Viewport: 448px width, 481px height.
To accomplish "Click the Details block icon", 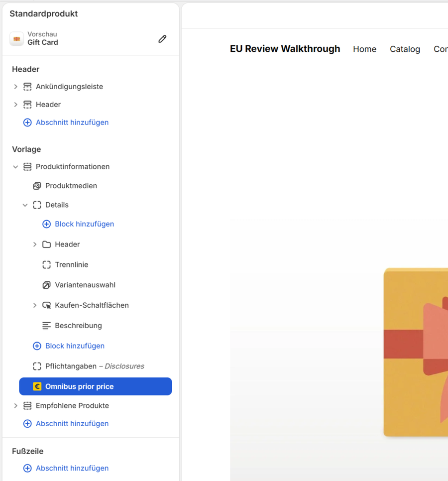I will [37, 205].
